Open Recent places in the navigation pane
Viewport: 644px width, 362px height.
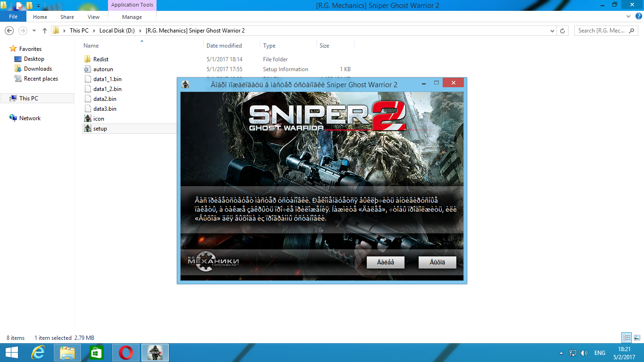(x=41, y=79)
